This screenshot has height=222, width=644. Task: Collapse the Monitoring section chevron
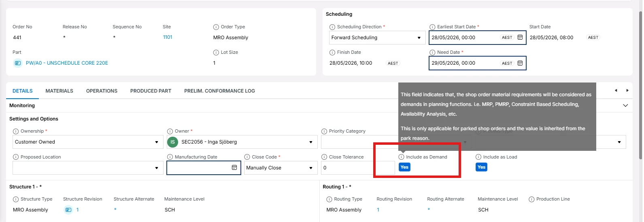[625, 106]
